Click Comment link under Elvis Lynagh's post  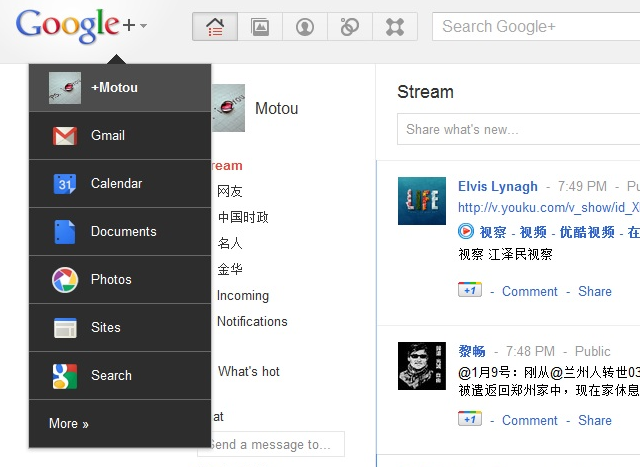tap(529, 291)
